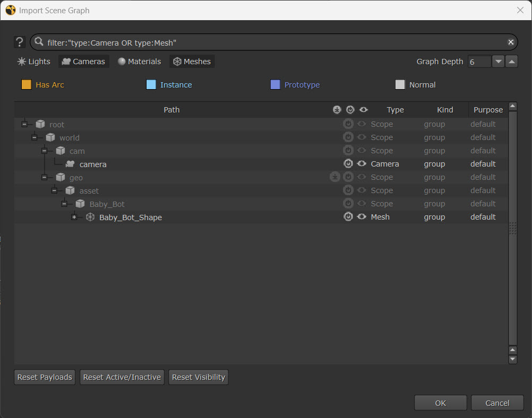Viewport: 532px width, 418px height.
Task: Toggle payload loading on the geo row
Action: tap(335, 177)
